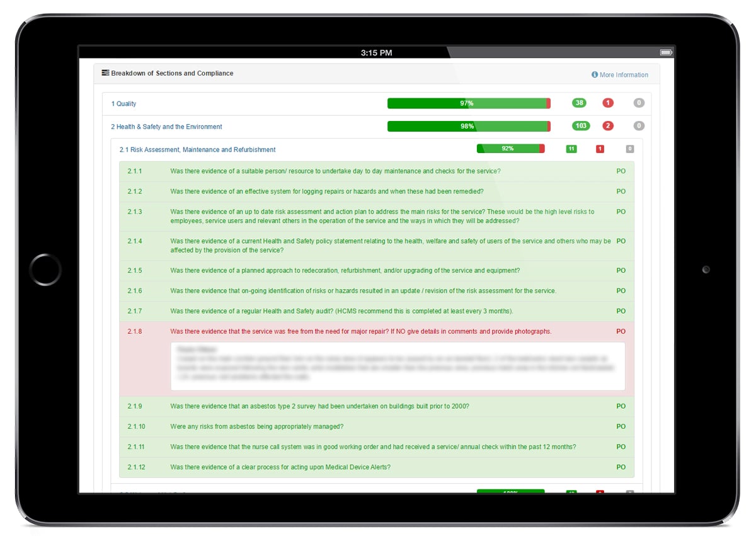The image size is (756, 536).
Task: Click PO link on question 2.1.8
Action: (621, 331)
